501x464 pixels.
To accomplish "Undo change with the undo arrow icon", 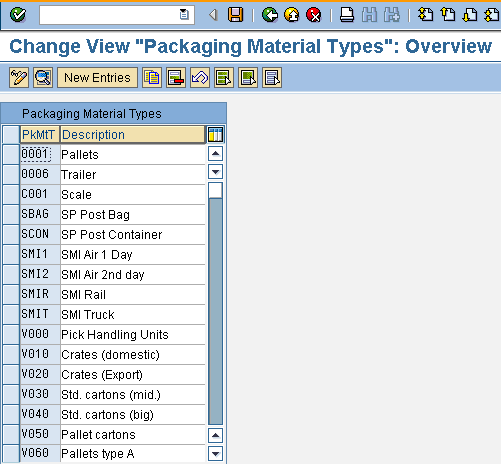I will pyautogui.click(x=200, y=78).
